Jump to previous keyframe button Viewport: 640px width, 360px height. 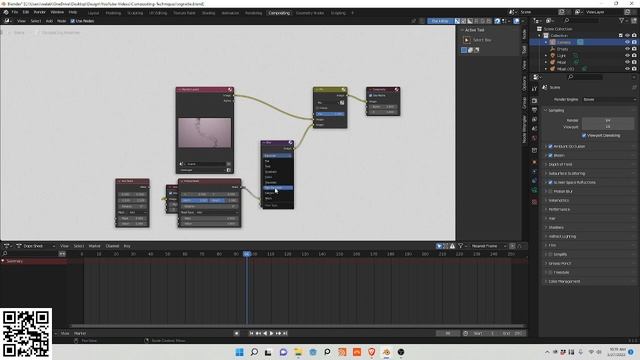258,333
